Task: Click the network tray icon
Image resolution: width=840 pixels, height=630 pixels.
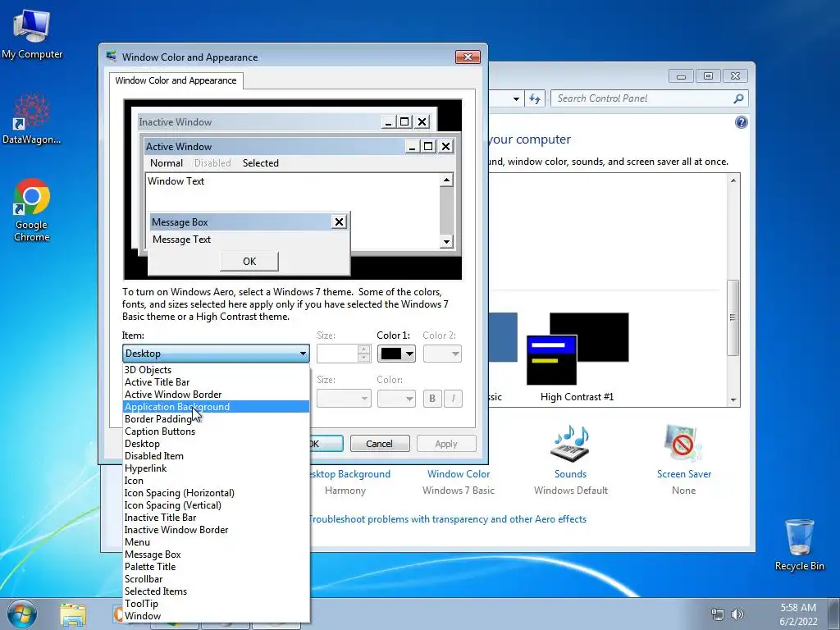Action: coord(717,614)
